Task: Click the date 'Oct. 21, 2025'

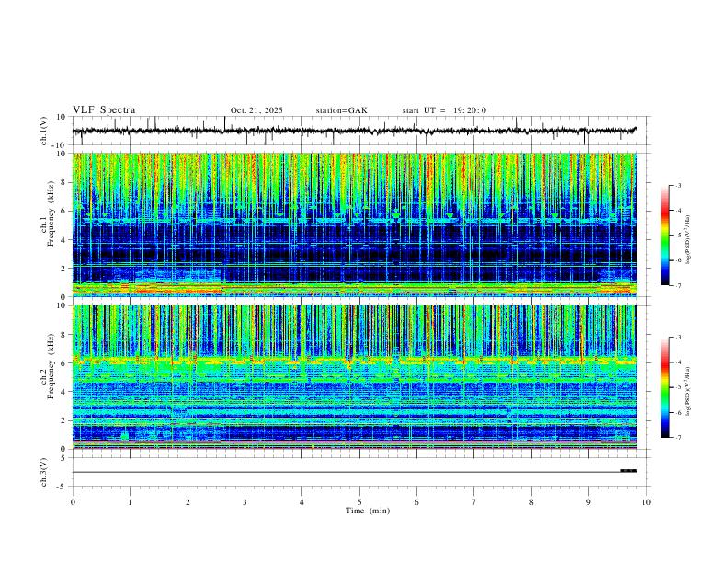Action: point(256,110)
